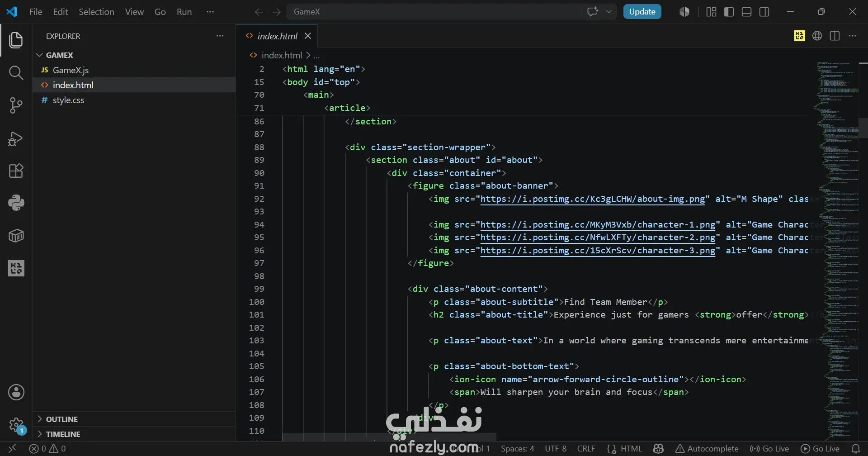868x456 pixels.
Task: Open Source Control view
Action: coord(16,105)
